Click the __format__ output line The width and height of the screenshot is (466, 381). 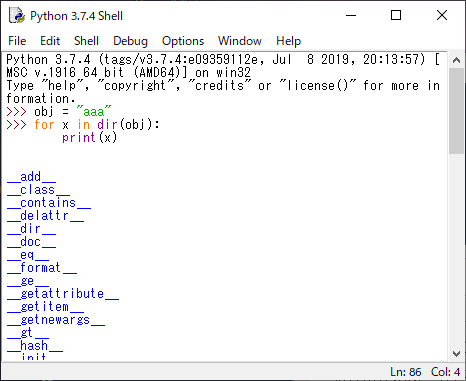42,268
